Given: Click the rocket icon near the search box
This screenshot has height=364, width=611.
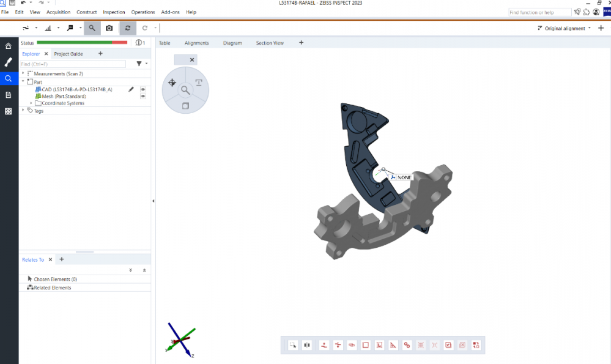Looking at the screenshot, I should click(577, 12).
